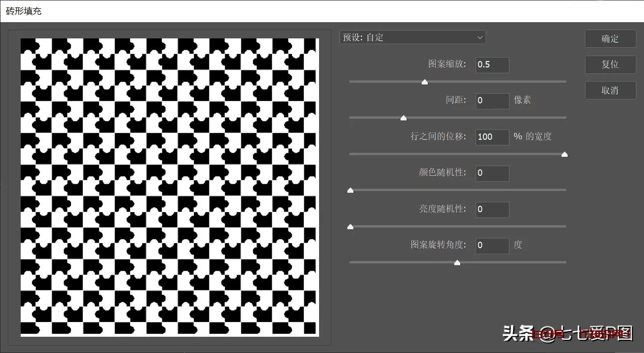Image resolution: width=644 pixels, height=353 pixels.
Task: Cancel the dialog with 取消
Action: tap(610, 91)
